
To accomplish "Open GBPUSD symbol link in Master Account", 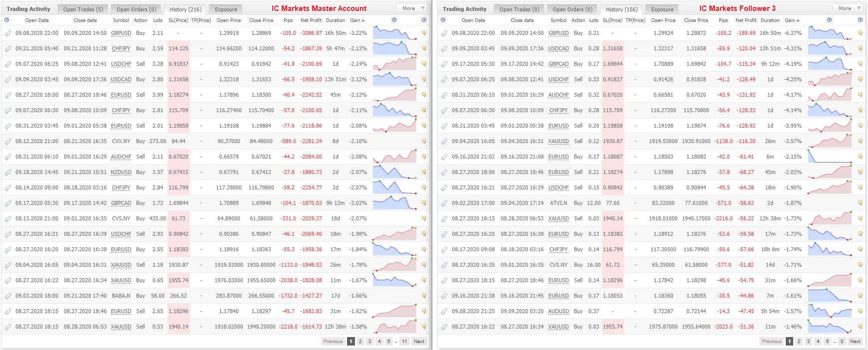I will [121, 33].
